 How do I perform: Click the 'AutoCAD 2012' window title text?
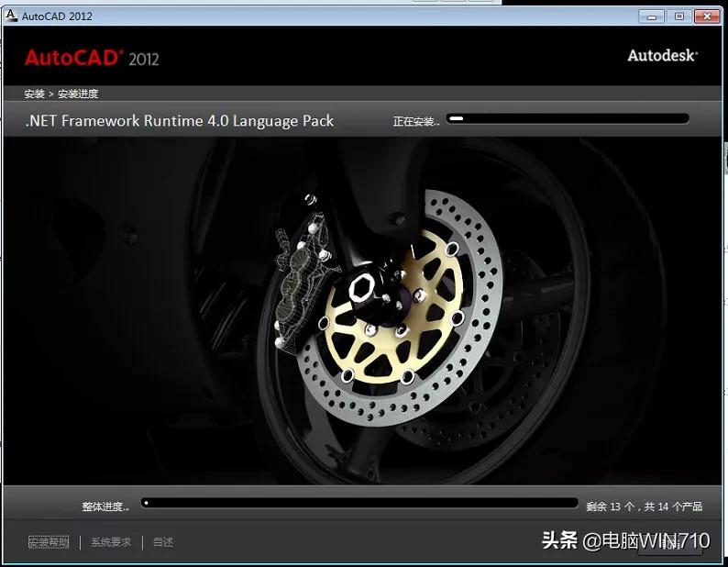[x=57, y=17]
